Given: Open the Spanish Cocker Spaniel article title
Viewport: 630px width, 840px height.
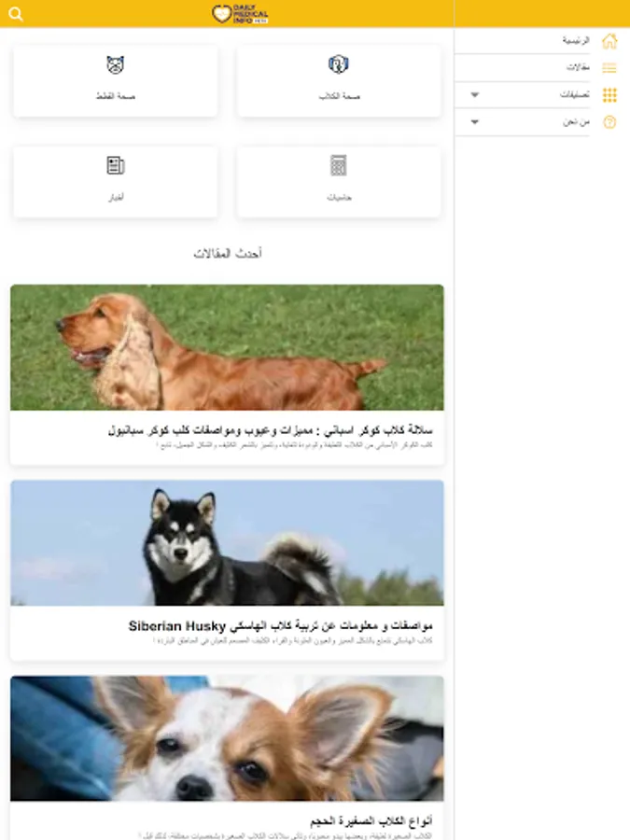Looking at the screenshot, I should 270,430.
